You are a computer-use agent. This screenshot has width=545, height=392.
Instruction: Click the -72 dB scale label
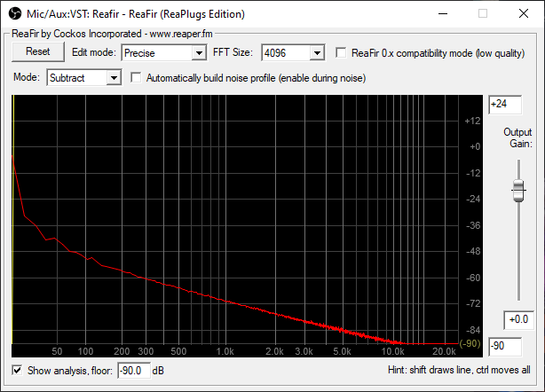click(473, 303)
